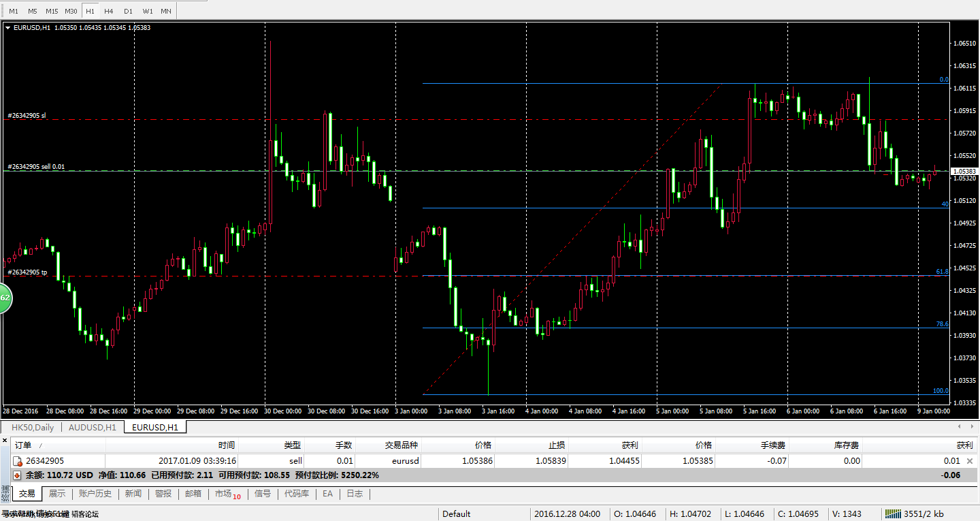Open the 展示 terminal tab
This screenshot has height=521, width=980.
(57, 494)
